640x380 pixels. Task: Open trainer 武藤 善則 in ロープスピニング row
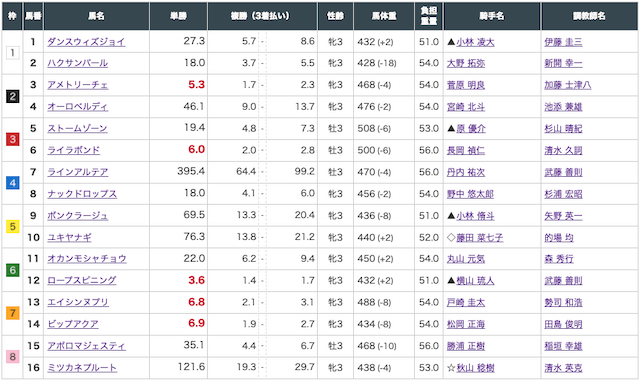pyautogui.click(x=563, y=281)
